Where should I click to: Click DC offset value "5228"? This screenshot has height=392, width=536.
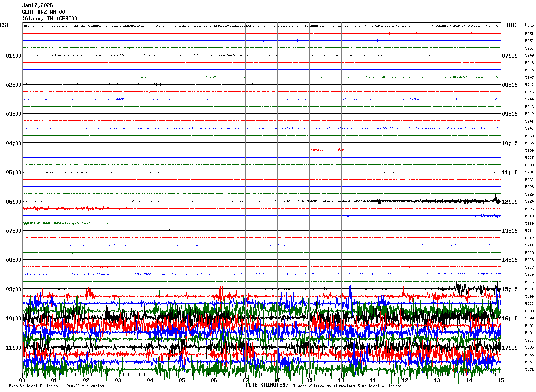pyautogui.click(x=529, y=187)
